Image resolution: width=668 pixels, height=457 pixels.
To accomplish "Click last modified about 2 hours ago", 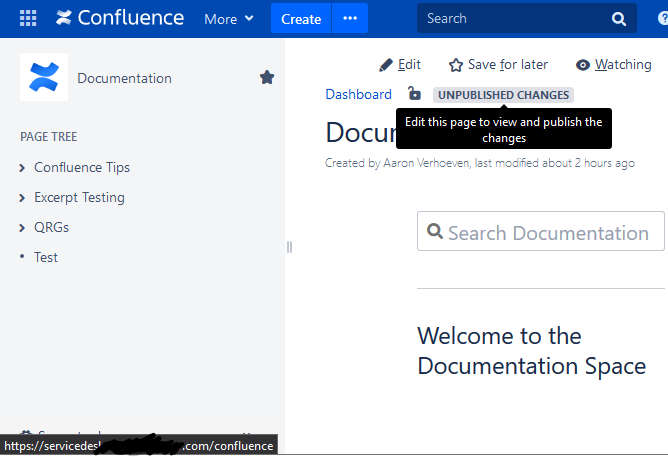I will tap(555, 163).
